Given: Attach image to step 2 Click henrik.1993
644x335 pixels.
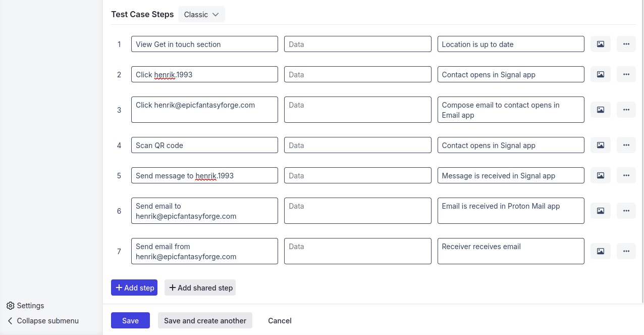Looking at the screenshot, I should click(x=601, y=74).
